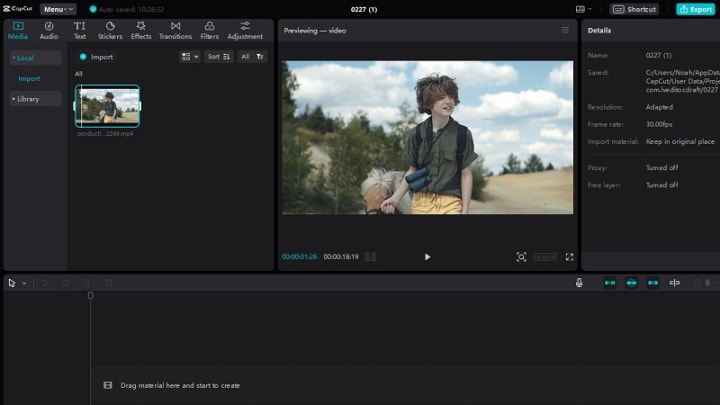The image size is (720, 405).
Task: Switch to the Text tab
Action: pyautogui.click(x=79, y=30)
